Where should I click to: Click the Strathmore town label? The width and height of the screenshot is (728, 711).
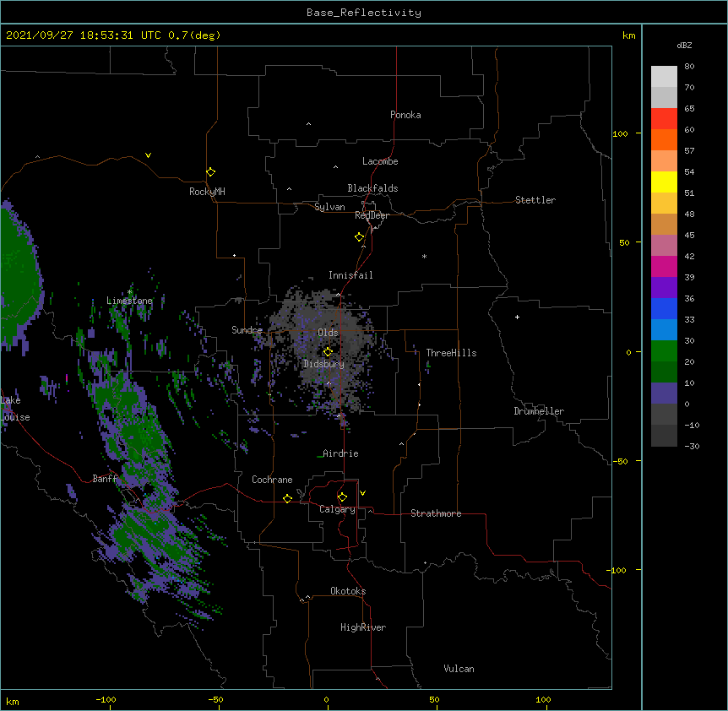pos(436,513)
